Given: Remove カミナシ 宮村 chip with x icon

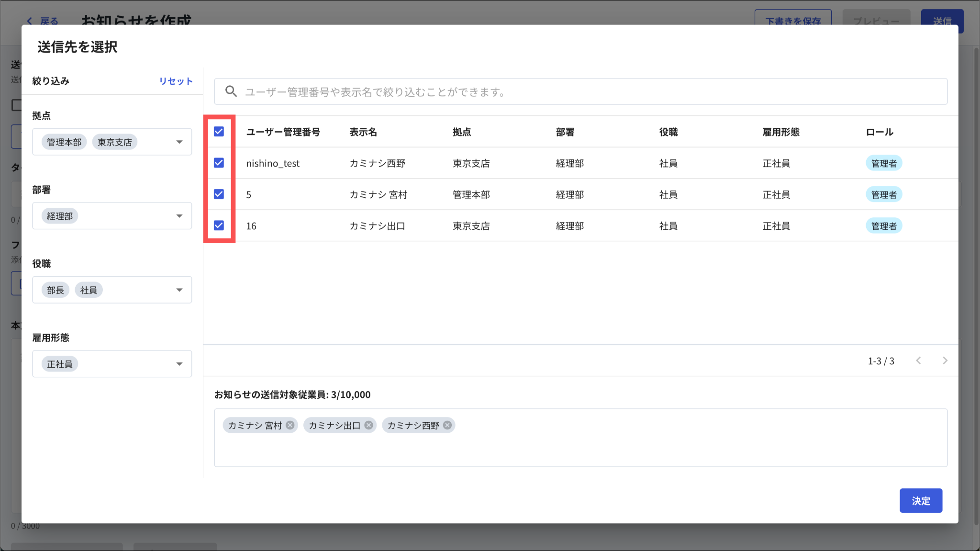Looking at the screenshot, I should (x=290, y=425).
